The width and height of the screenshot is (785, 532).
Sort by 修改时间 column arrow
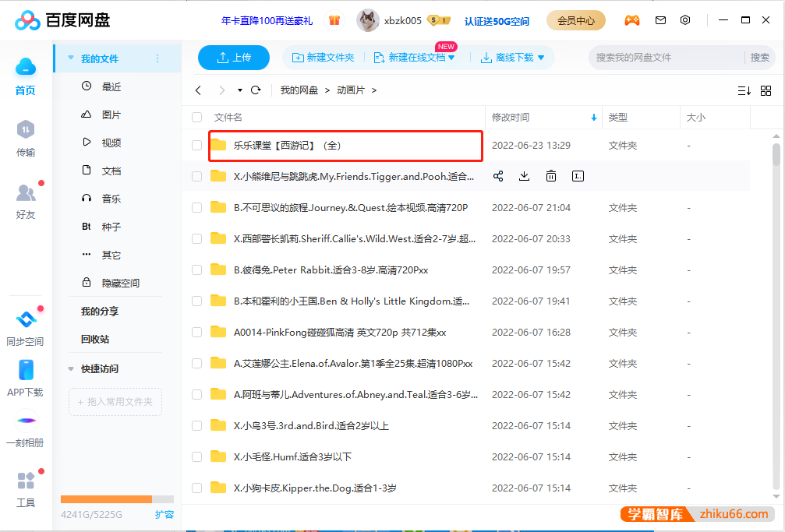(x=594, y=118)
